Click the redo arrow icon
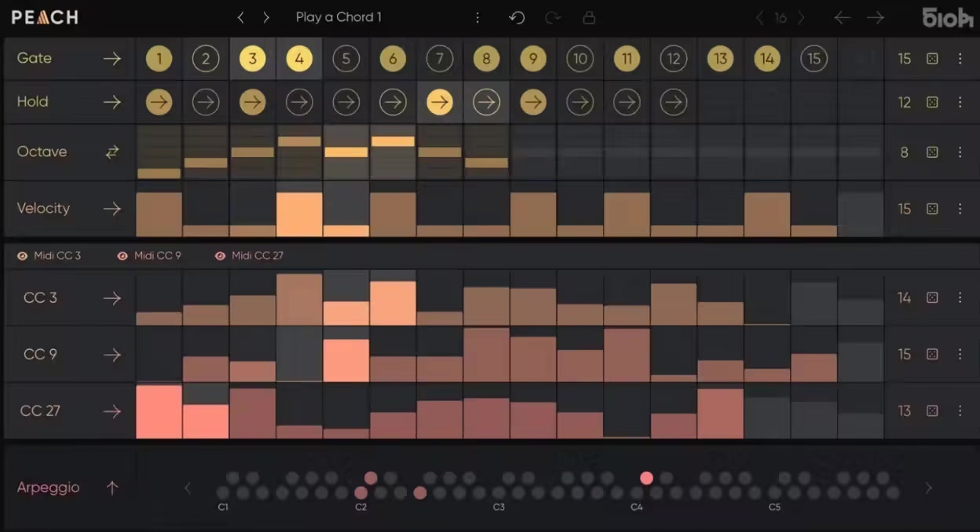980x532 pixels. click(553, 17)
